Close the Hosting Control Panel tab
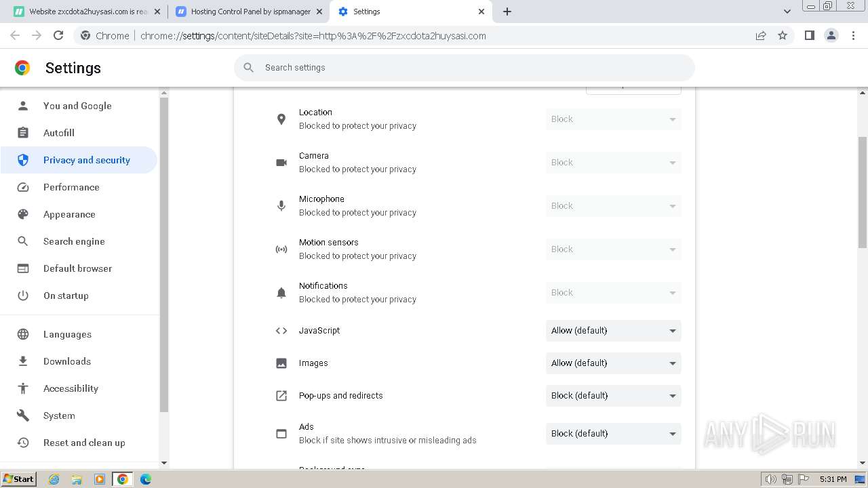 click(x=320, y=12)
